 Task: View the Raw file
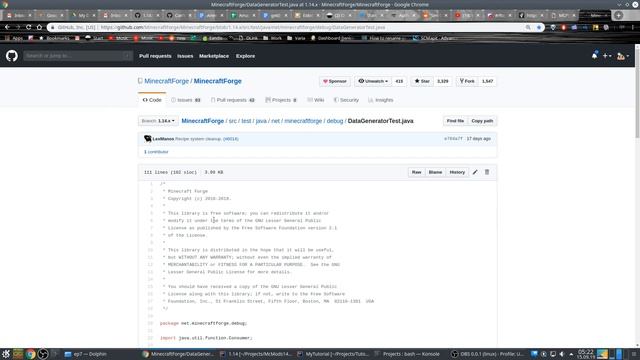tap(416, 172)
